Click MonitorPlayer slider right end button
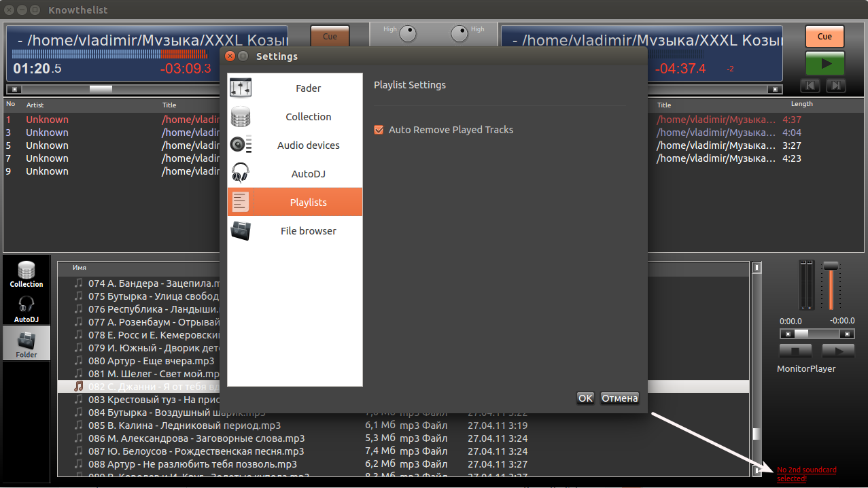 coord(847,334)
